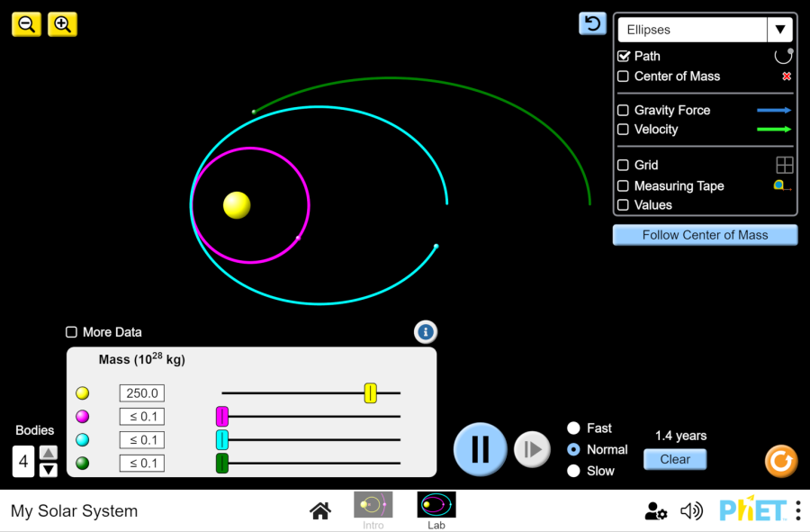Enable the Center of Mass checkbox
This screenshot has width=810, height=532.
pos(624,77)
